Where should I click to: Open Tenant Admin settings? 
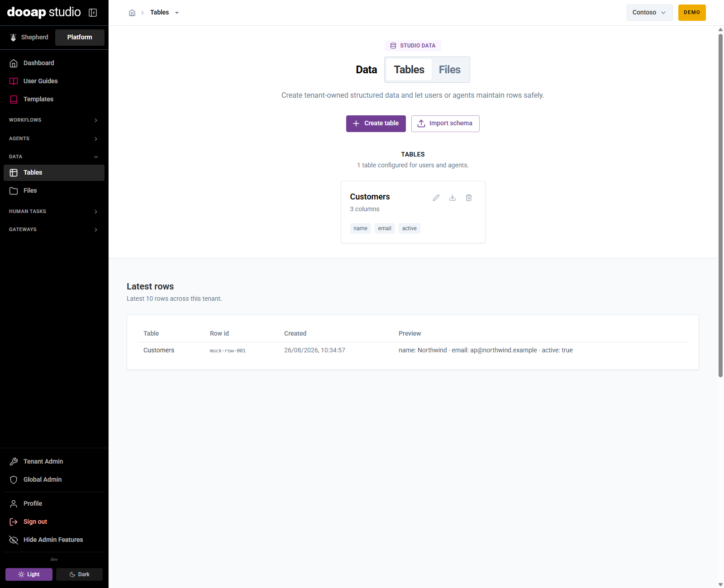click(54, 461)
